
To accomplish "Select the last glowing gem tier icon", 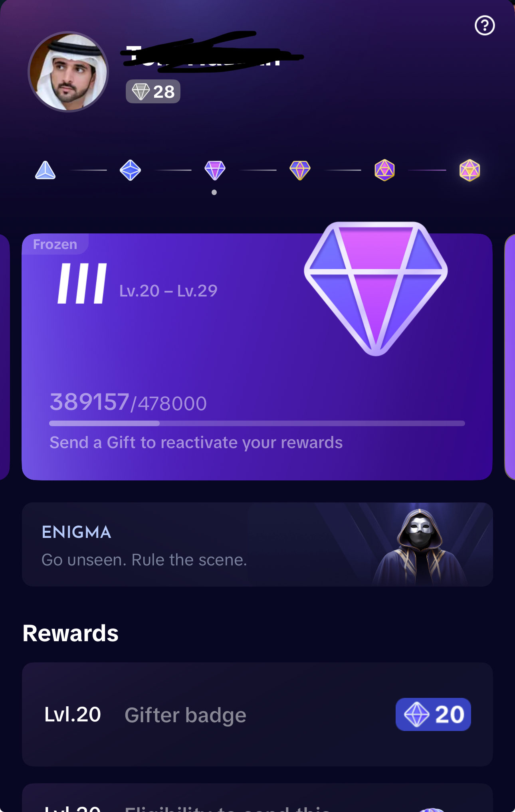I will point(469,170).
